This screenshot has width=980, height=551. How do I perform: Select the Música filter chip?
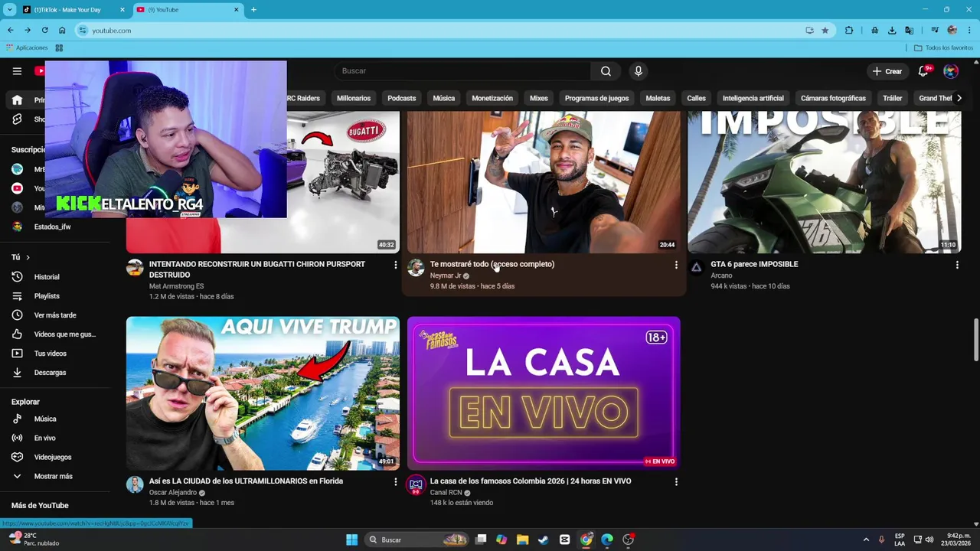click(443, 98)
